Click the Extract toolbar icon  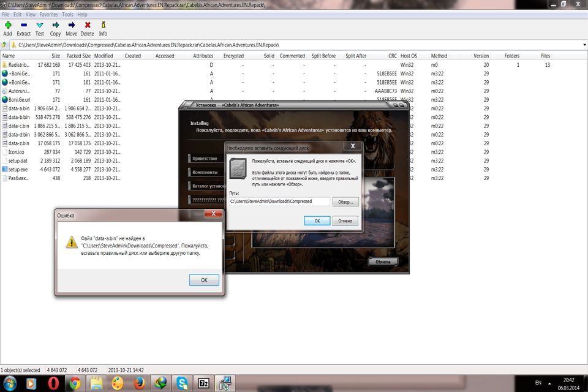(24, 25)
